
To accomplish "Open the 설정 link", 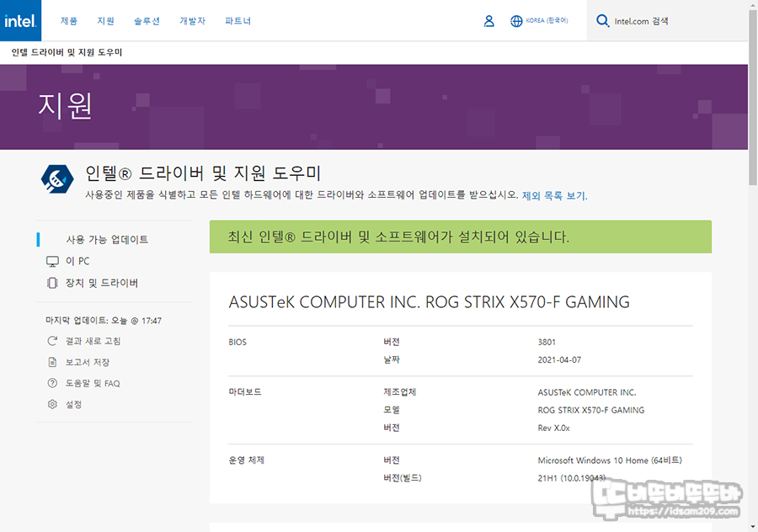I will (73, 405).
